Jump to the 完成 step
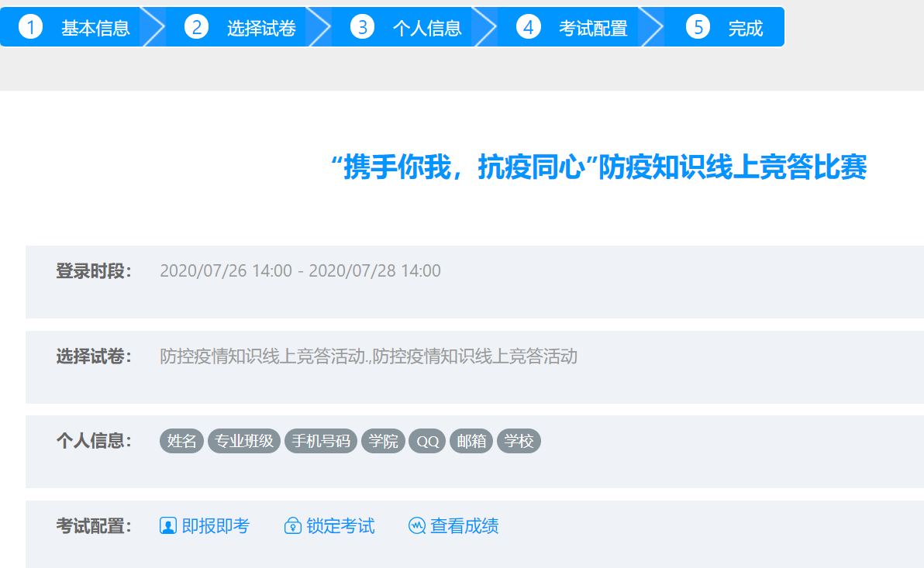Image resolution: width=924 pixels, height=568 pixels. (x=745, y=29)
